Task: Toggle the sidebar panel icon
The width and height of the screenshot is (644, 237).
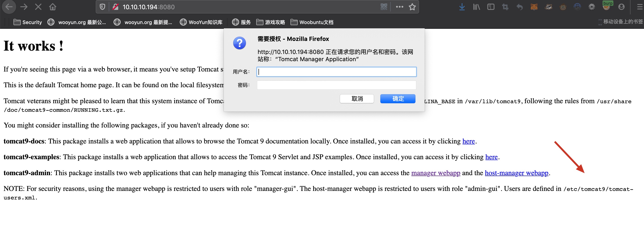Action: [x=491, y=7]
